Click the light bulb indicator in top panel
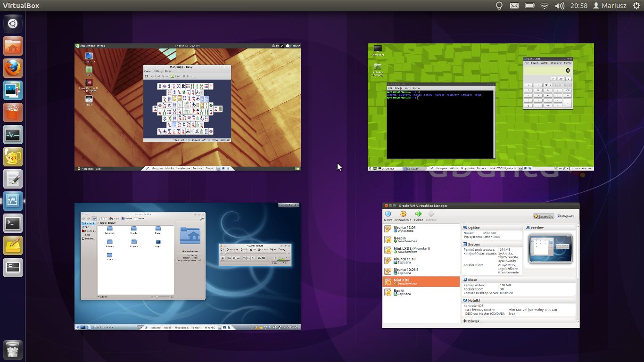644x362 pixels. tap(499, 6)
